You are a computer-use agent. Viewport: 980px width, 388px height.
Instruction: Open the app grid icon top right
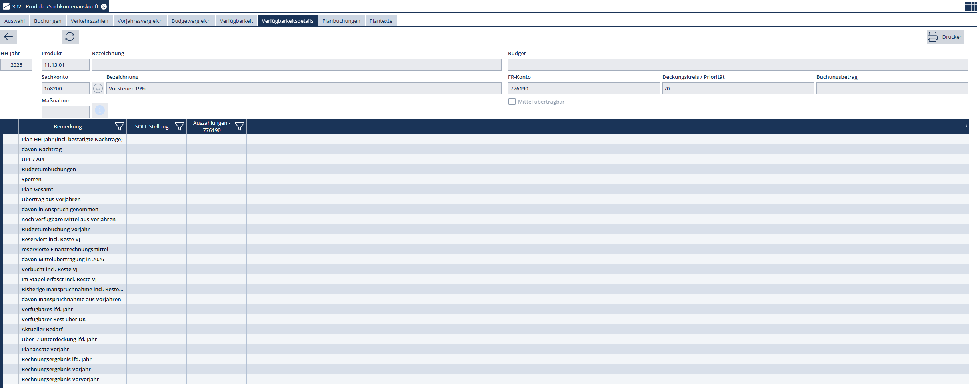click(971, 6)
